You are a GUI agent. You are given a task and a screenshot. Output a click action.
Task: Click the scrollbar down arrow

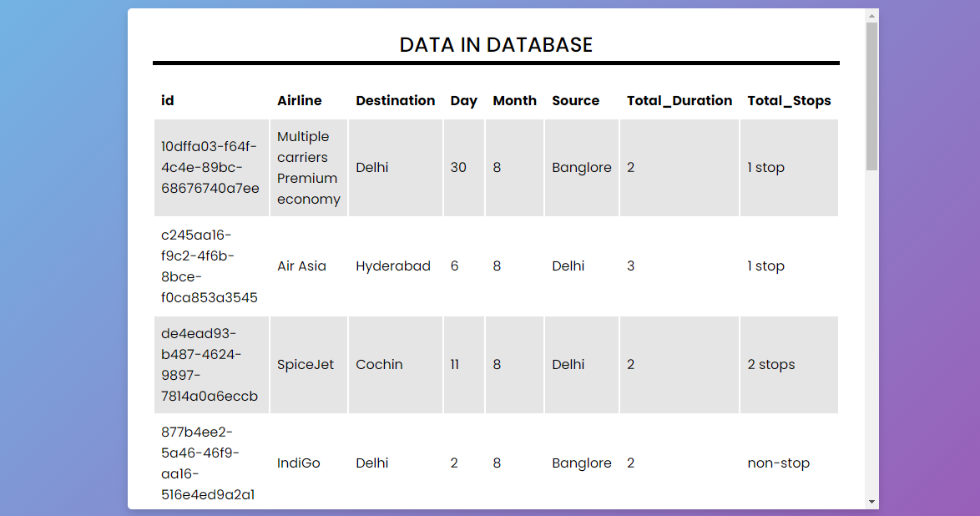click(x=871, y=502)
